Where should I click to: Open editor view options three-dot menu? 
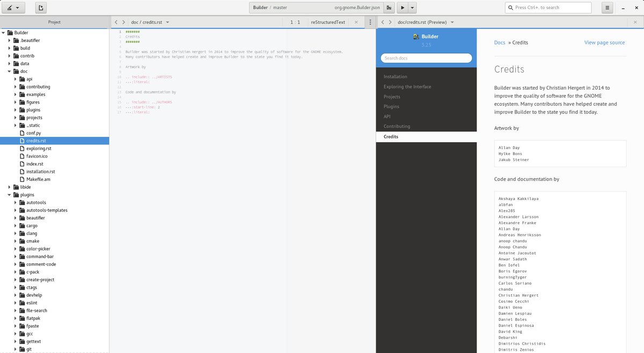[370, 22]
